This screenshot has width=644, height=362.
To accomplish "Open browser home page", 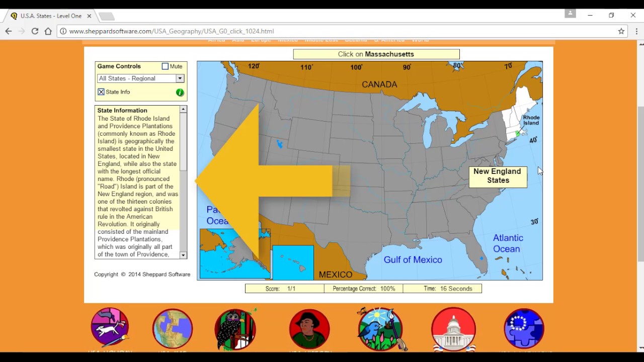I will [48, 31].
